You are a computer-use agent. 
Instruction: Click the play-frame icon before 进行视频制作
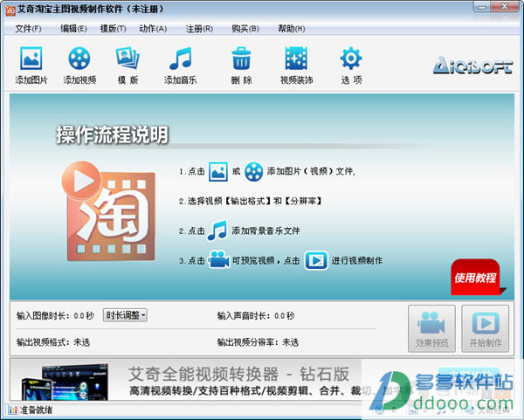316,260
